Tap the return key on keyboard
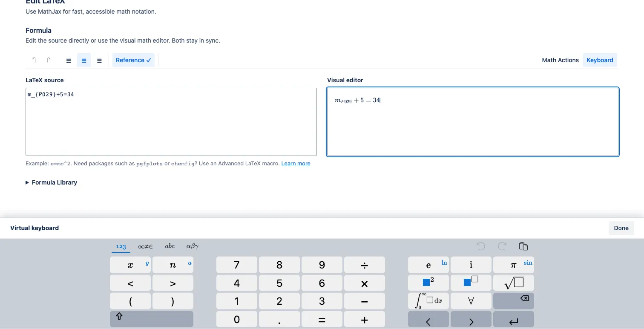The height and width of the screenshot is (329, 644). point(513,320)
